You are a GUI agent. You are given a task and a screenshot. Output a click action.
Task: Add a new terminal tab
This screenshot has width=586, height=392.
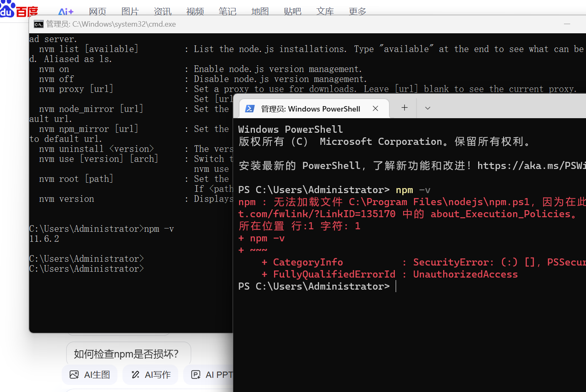point(404,108)
